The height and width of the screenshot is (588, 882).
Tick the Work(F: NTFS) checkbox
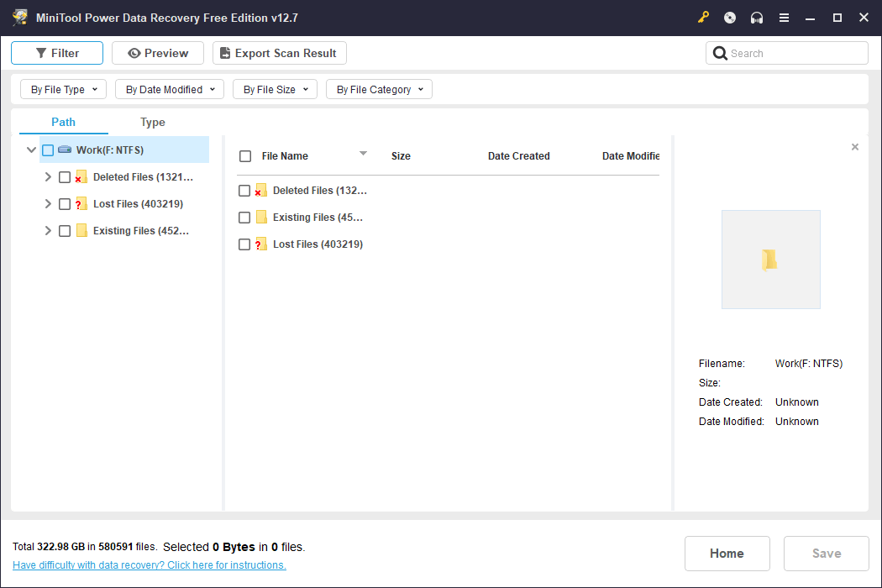[48, 150]
